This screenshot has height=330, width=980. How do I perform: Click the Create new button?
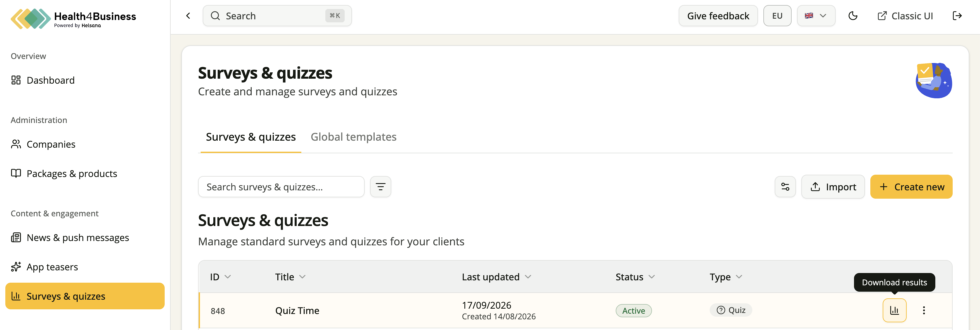911,187
